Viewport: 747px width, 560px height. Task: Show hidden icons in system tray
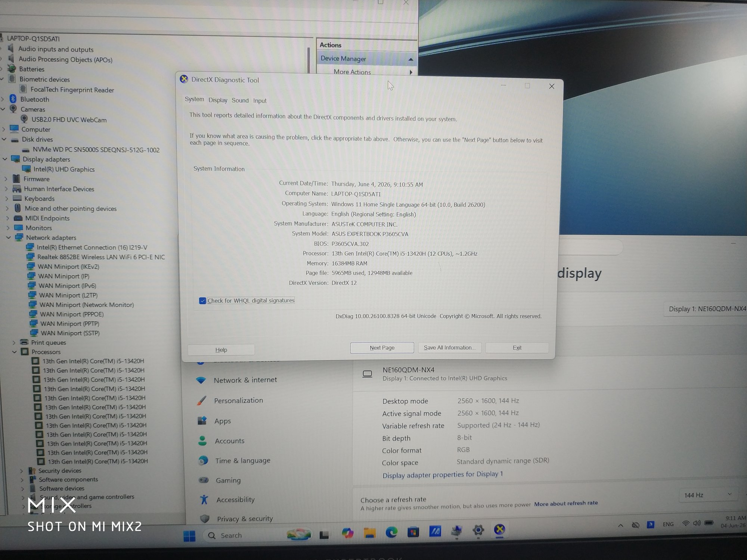[x=620, y=525]
